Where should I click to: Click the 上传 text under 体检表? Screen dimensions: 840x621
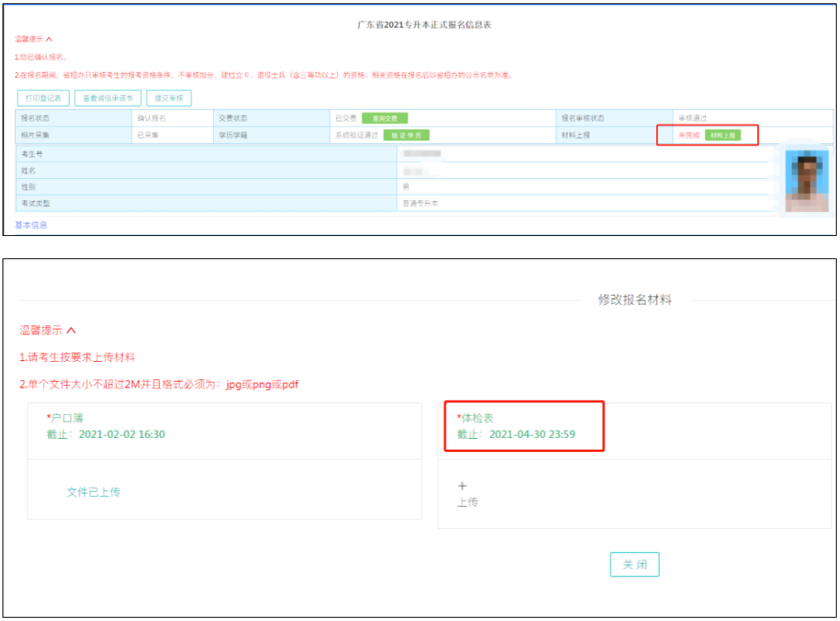[467, 503]
